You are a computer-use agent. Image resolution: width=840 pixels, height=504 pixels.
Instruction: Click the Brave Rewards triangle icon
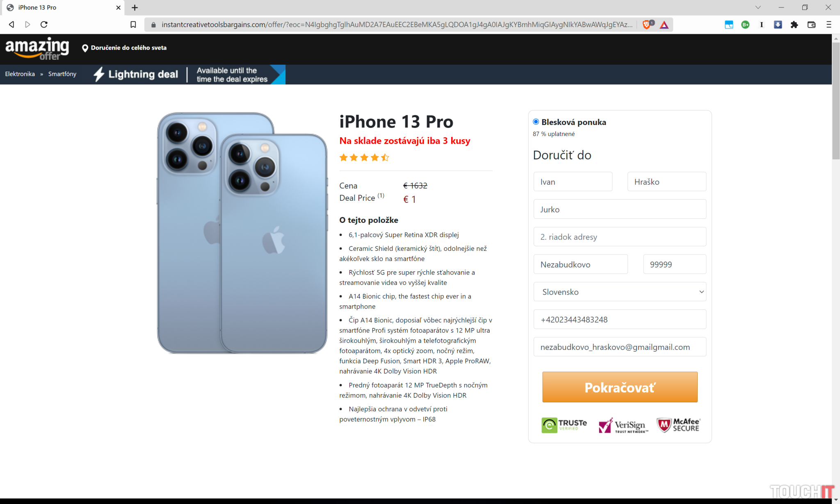point(664,25)
